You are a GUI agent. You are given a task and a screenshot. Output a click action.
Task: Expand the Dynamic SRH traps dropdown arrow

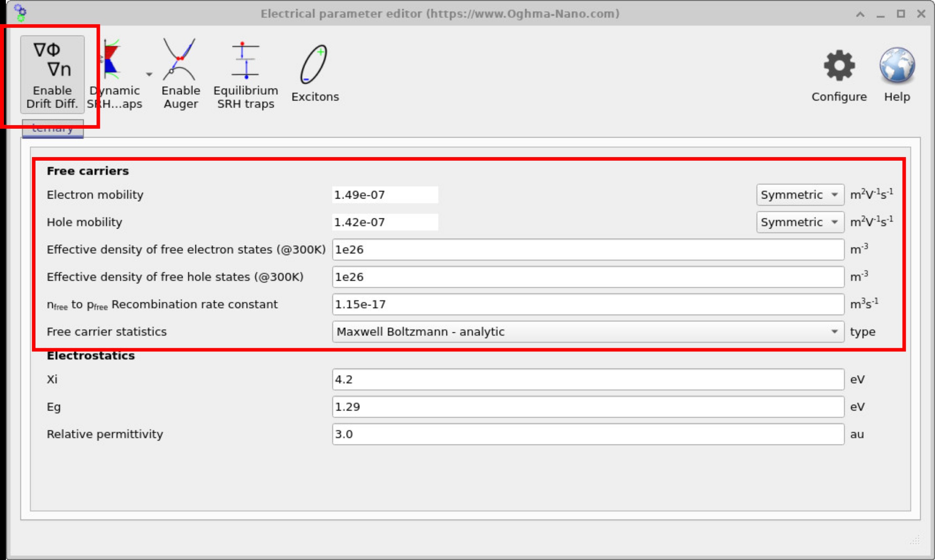click(148, 74)
